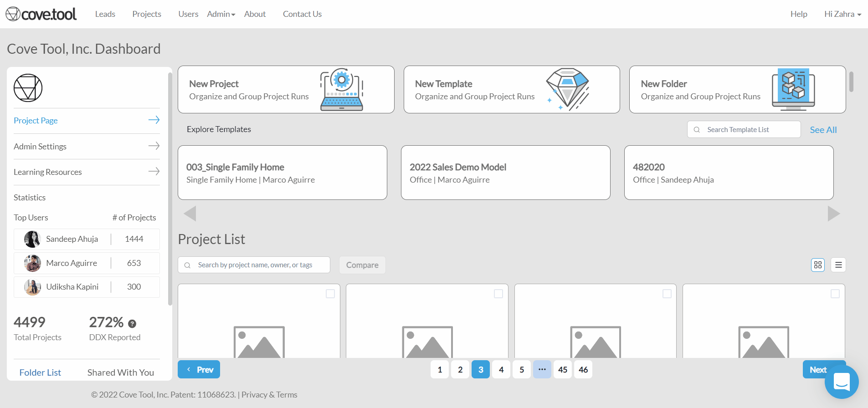Click the DDX Reported help question icon
868x408 pixels.
coord(132,324)
